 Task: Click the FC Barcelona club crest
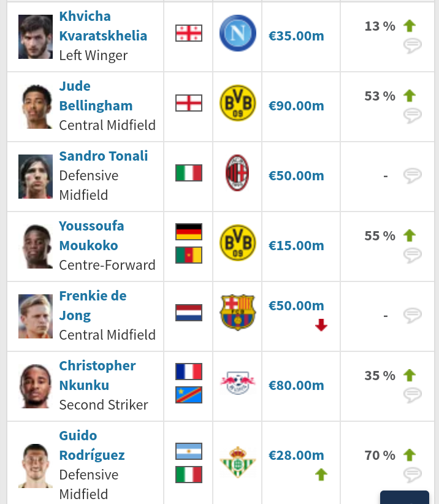(238, 313)
